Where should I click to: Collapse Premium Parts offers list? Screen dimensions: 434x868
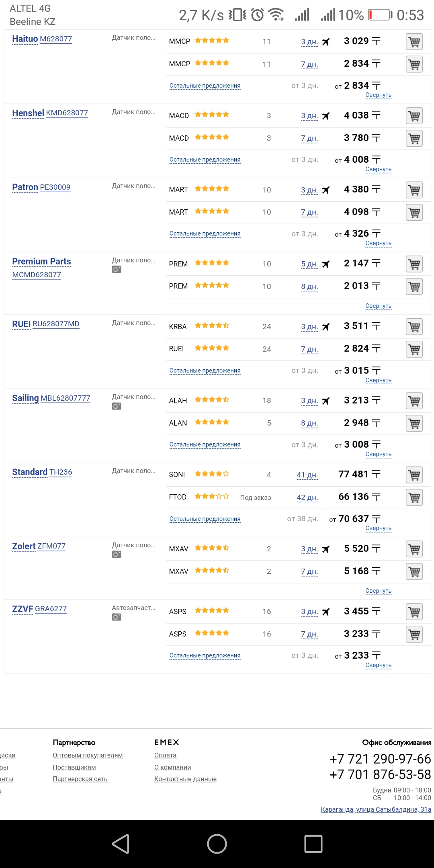pos(378,306)
